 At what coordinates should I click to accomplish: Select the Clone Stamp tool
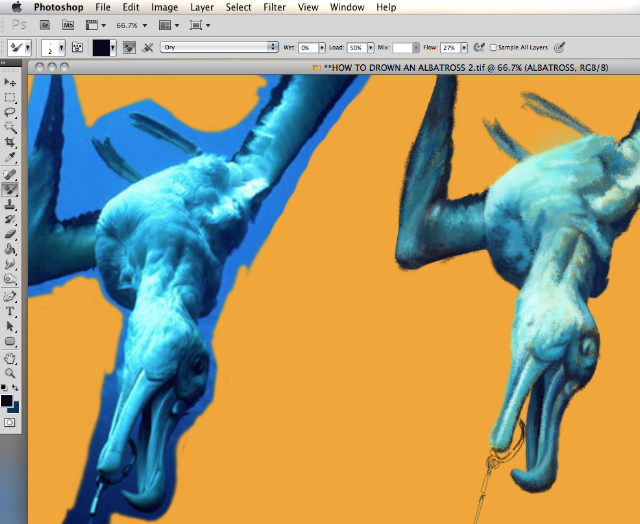10,204
